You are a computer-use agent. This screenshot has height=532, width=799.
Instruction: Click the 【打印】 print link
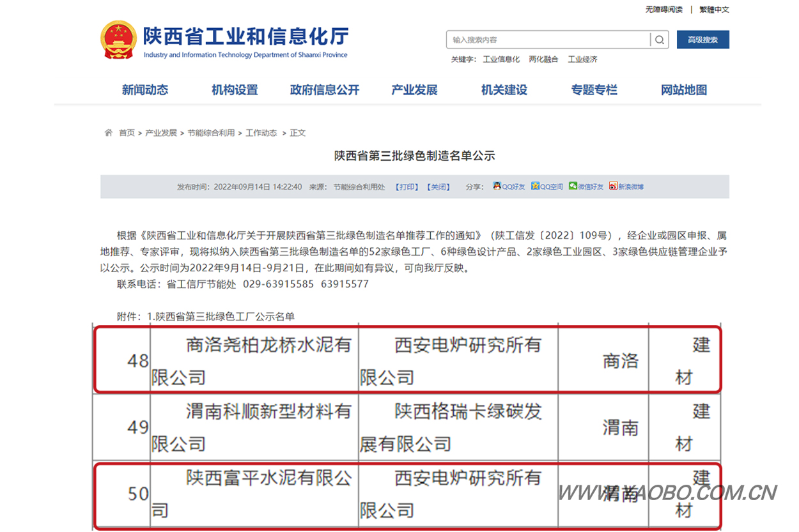coord(407,187)
